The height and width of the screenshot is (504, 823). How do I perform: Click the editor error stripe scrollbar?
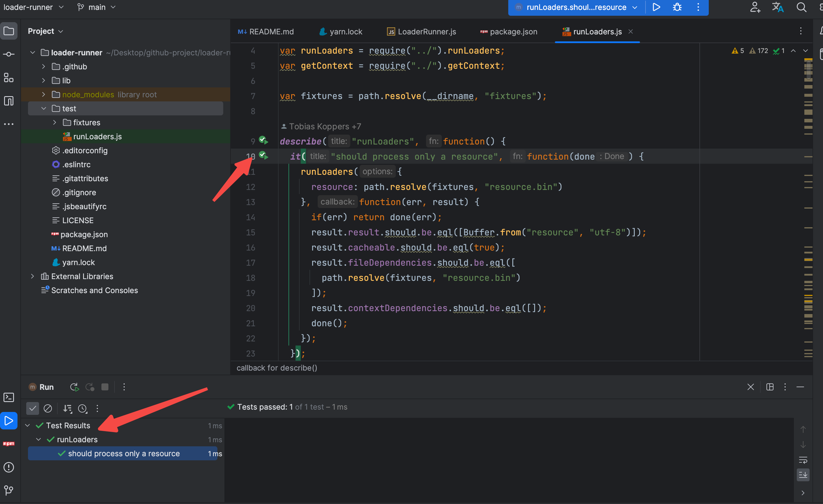808,200
